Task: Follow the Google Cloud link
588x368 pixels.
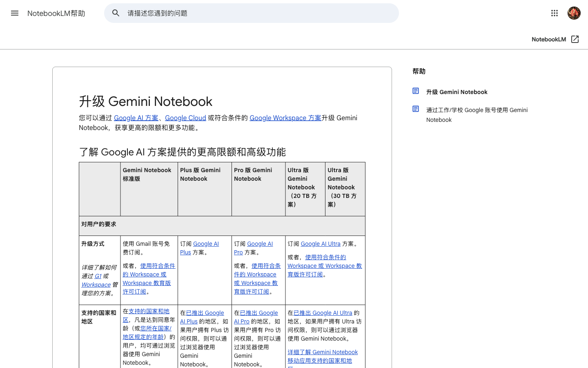Action: click(x=185, y=118)
